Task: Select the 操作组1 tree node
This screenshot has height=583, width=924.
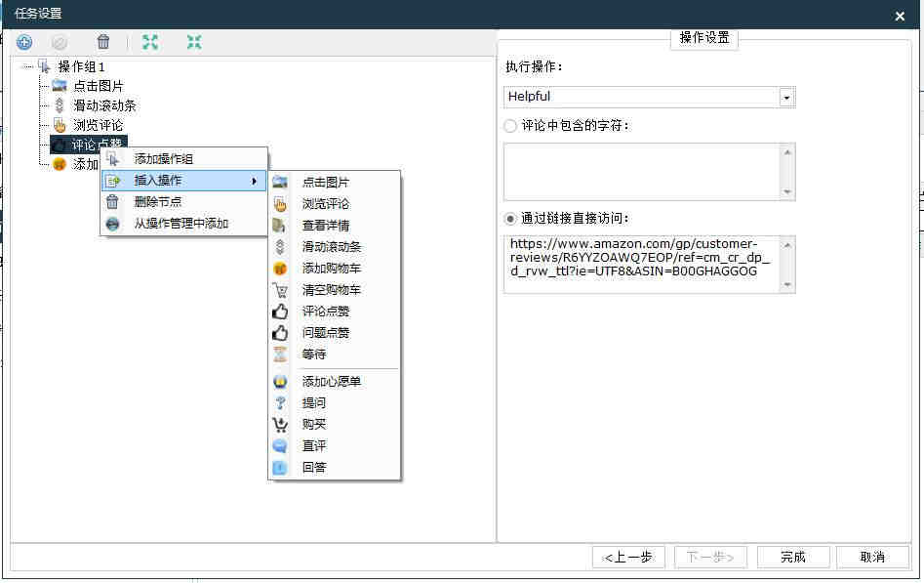Action: pyautogui.click(x=81, y=66)
